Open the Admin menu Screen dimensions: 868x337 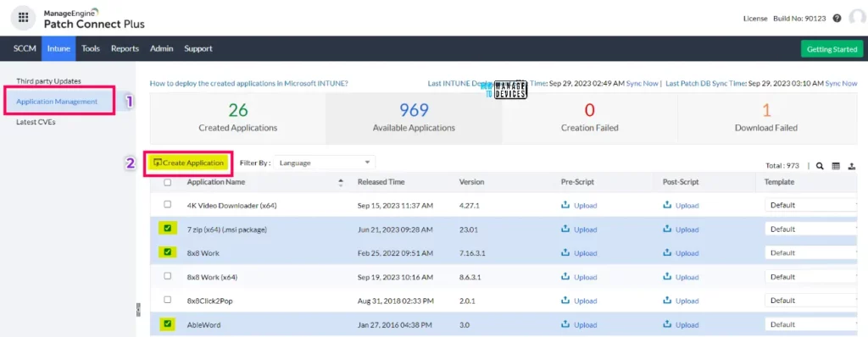(x=162, y=49)
